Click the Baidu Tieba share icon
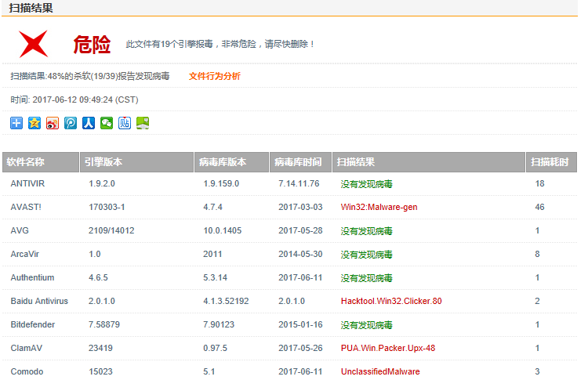The height and width of the screenshot is (380, 588). click(125, 123)
